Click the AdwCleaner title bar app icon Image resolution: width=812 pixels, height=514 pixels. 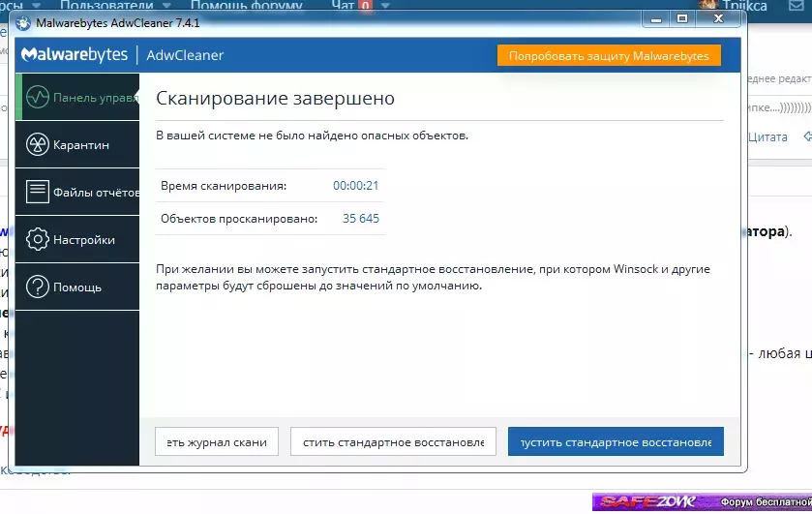click(x=23, y=23)
